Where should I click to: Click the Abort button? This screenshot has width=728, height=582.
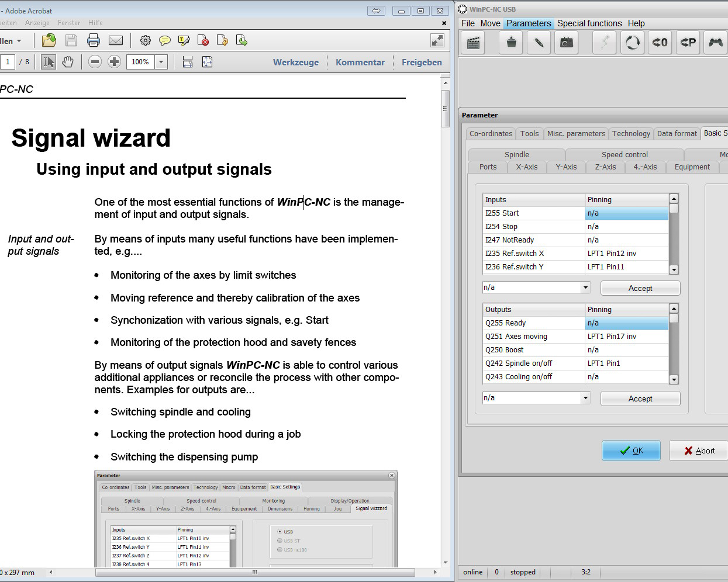click(x=699, y=451)
